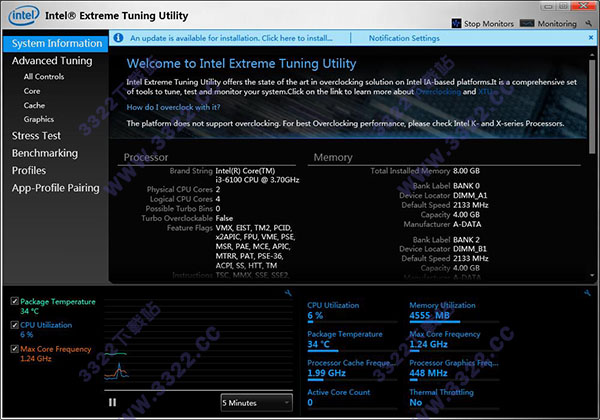Open the monitor tiles wrench settings
The height and width of the screenshot is (420, 600).
pyautogui.click(x=587, y=293)
